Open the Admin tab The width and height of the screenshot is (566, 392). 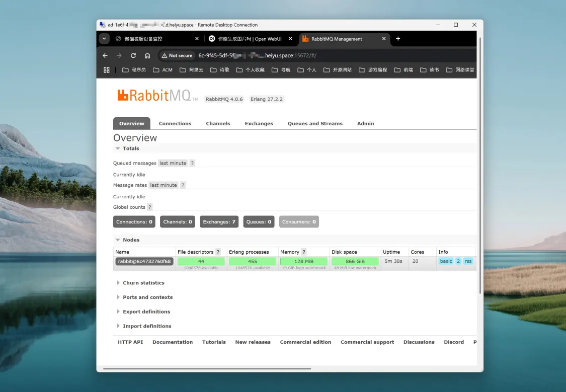click(x=366, y=123)
